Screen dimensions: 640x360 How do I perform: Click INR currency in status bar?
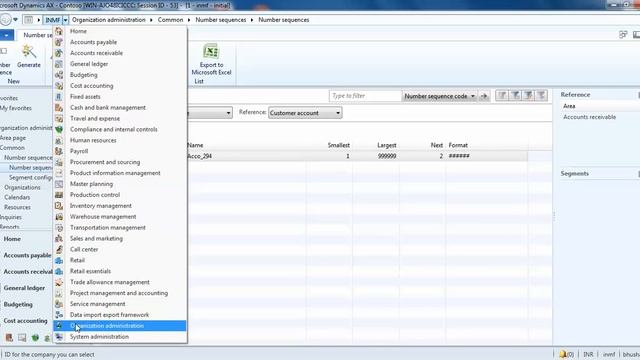(x=588, y=354)
